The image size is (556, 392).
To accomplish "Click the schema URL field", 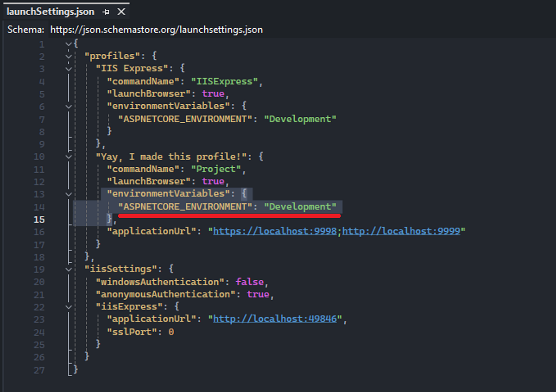I will [157, 30].
